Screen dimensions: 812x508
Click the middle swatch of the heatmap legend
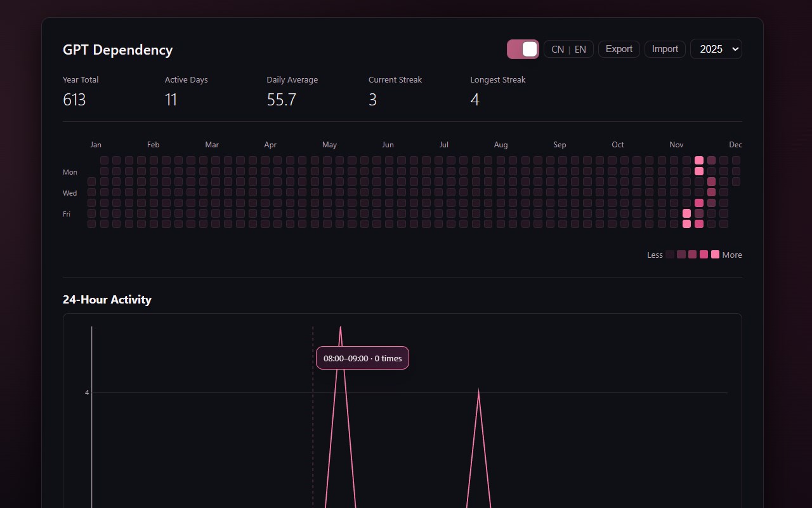tap(693, 255)
